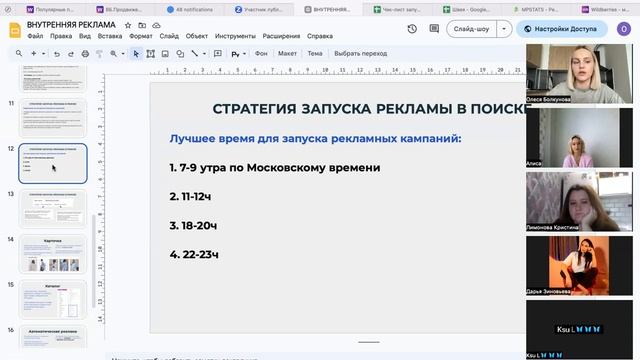Select slide 16 Автоматическая реклама thumbnail
This screenshot has width=640, height=360.
(53, 337)
